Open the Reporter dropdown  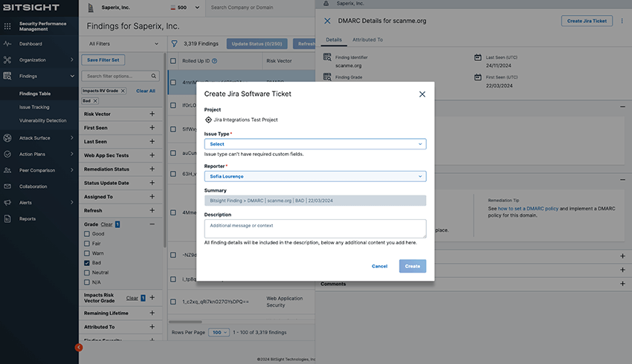coord(315,176)
